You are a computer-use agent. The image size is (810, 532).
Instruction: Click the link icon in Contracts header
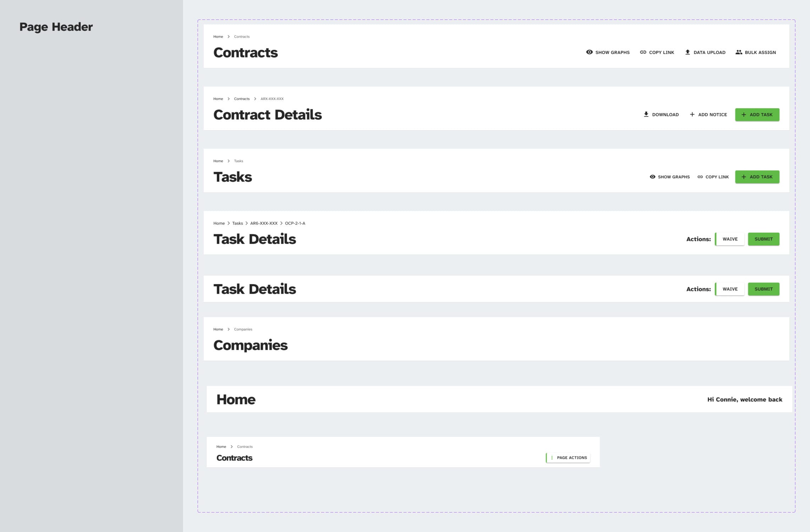click(643, 52)
